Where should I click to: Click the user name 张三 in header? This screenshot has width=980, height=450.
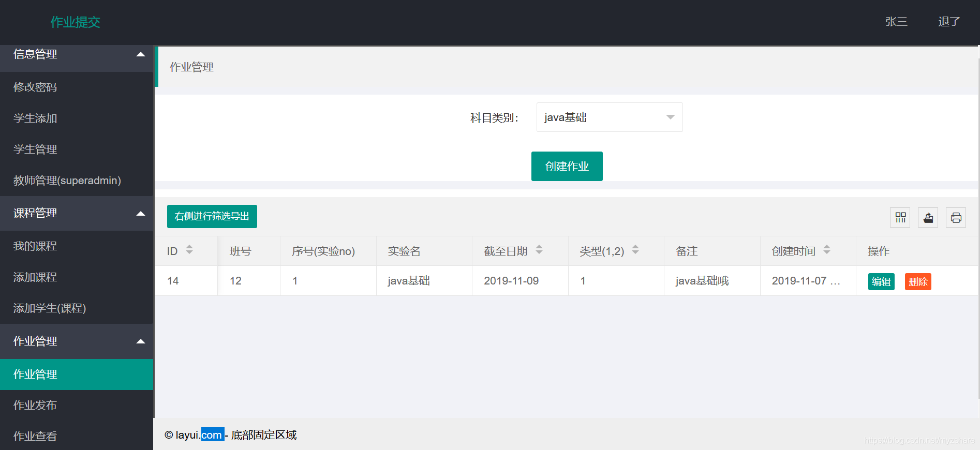[x=896, y=22]
